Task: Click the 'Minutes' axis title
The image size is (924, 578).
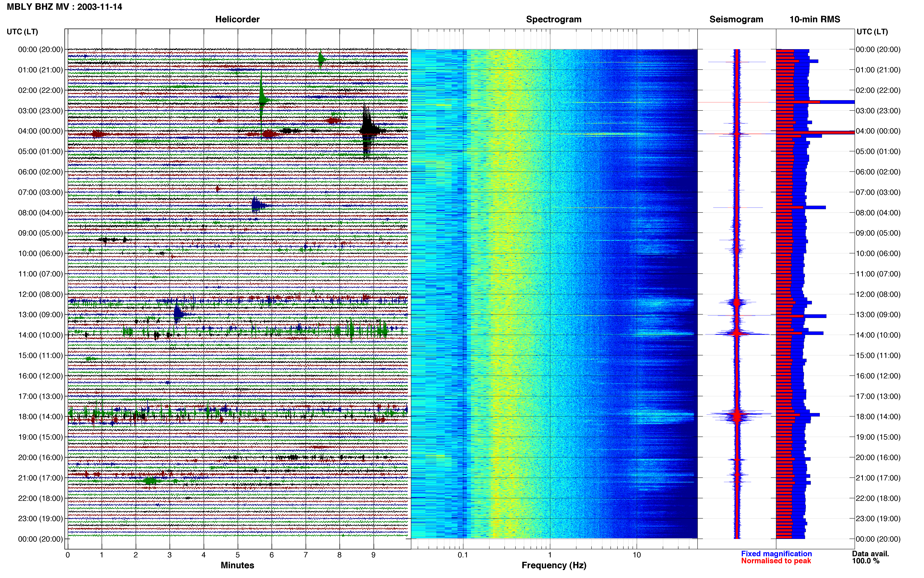Action: click(237, 565)
